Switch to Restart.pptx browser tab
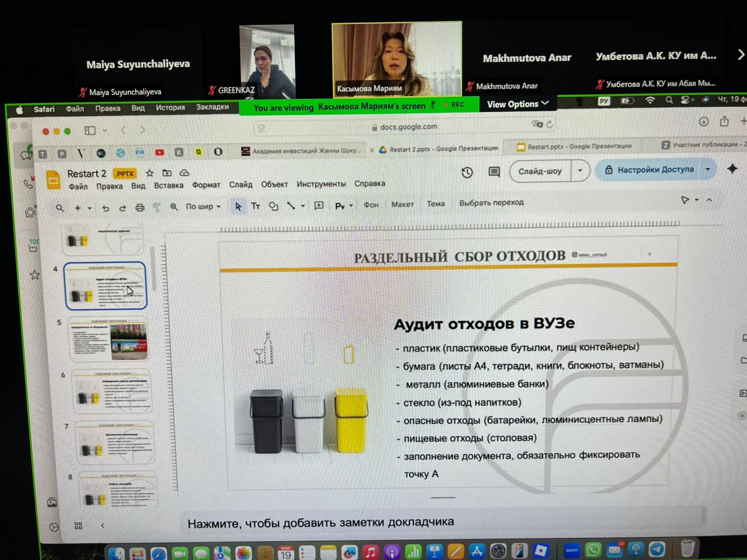747x560 pixels. [x=579, y=147]
